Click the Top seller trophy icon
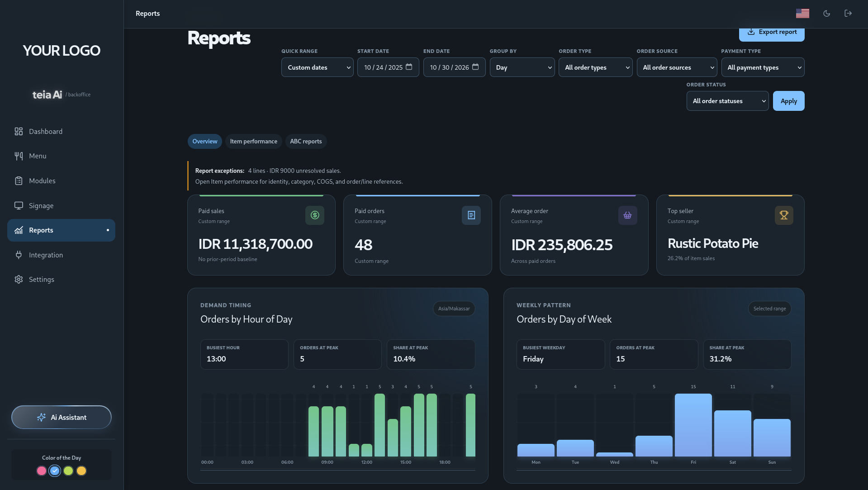This screenshot has height=490, width=868. point(784,215)
